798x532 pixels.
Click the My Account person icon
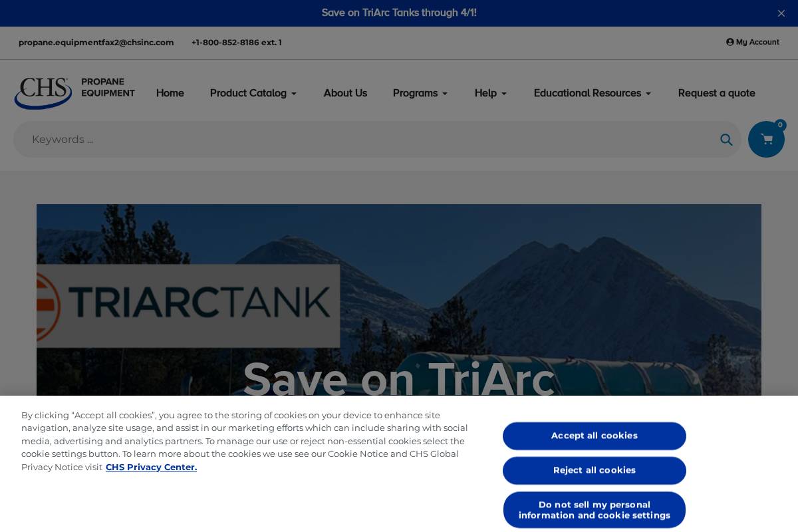[x=730, y=42]
